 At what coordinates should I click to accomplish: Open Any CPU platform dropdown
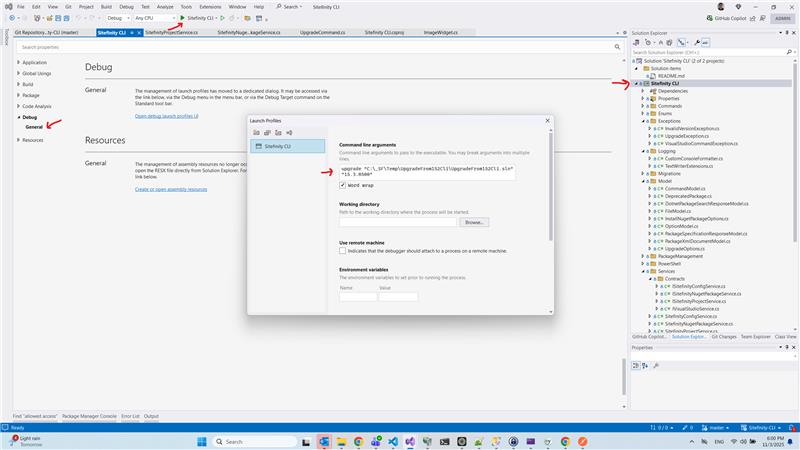(x=155, y=18)
